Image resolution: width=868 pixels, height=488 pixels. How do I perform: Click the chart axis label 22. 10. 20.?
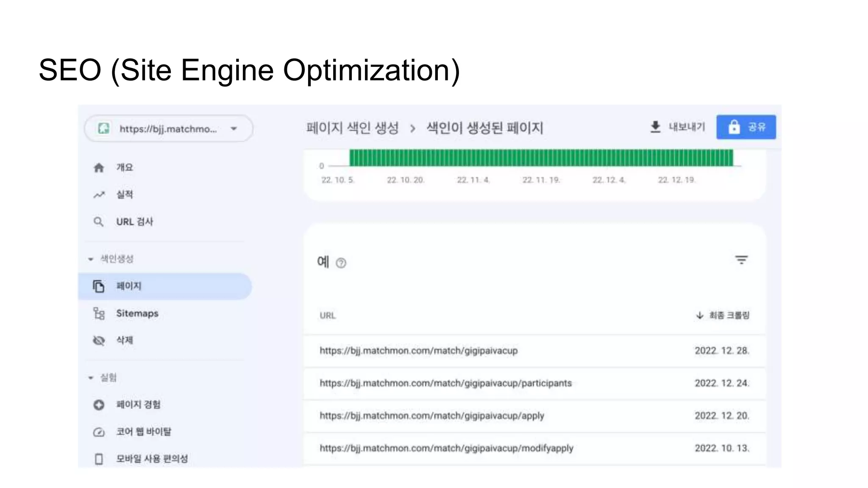[406, 180]
